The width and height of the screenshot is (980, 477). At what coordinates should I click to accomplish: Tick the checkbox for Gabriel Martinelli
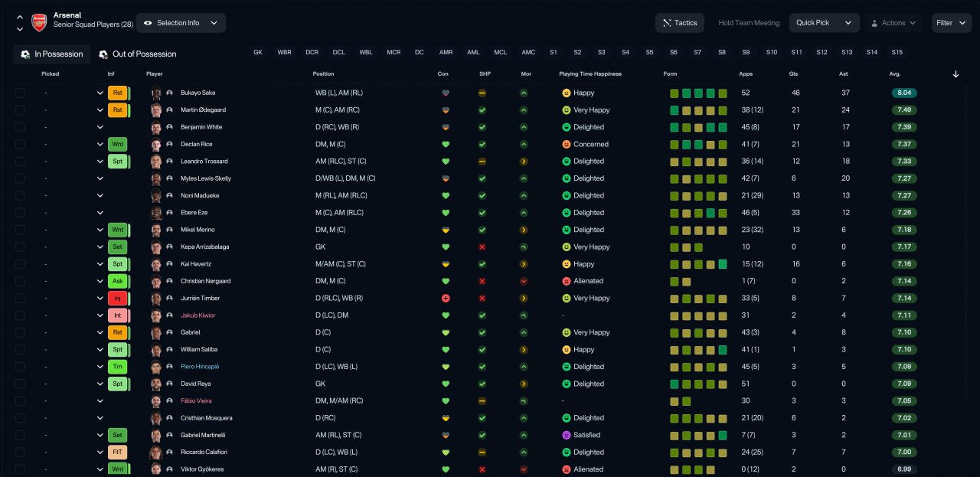20,435
